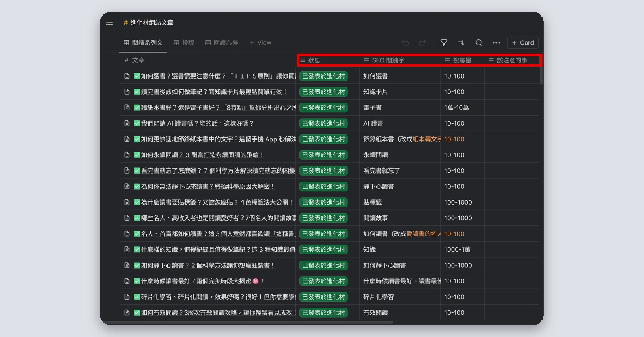Open page icon for 如何有效閱讀 row

(127, 312)
